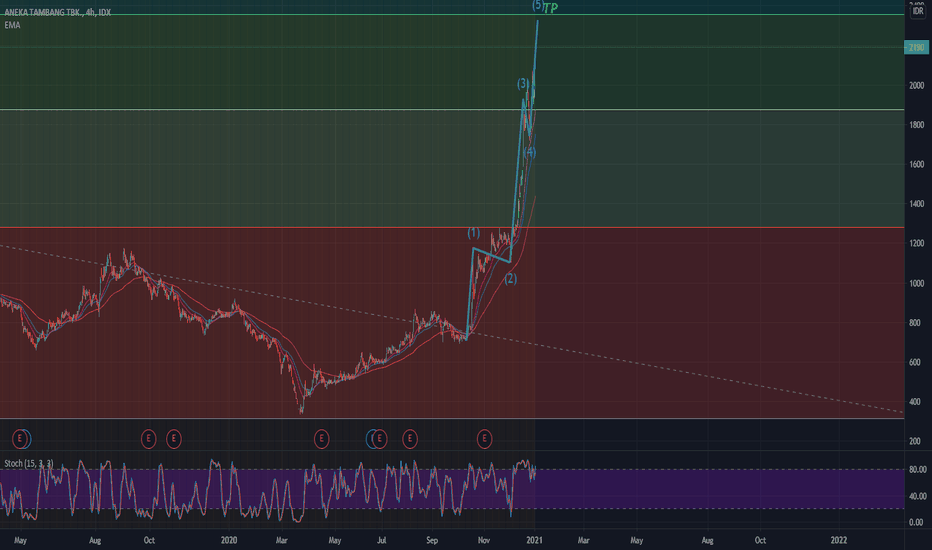Click the 200 price axis label

(915, 441)
